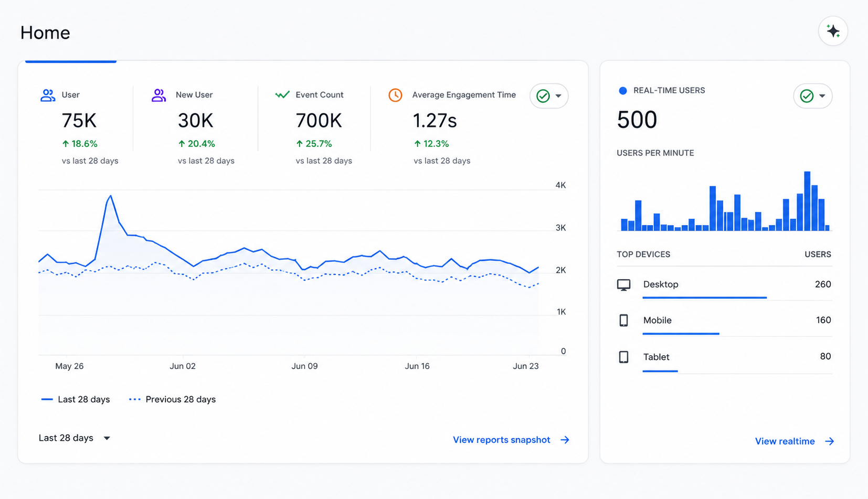
Task: Click the 700K event count value
Action: point(319,121)
